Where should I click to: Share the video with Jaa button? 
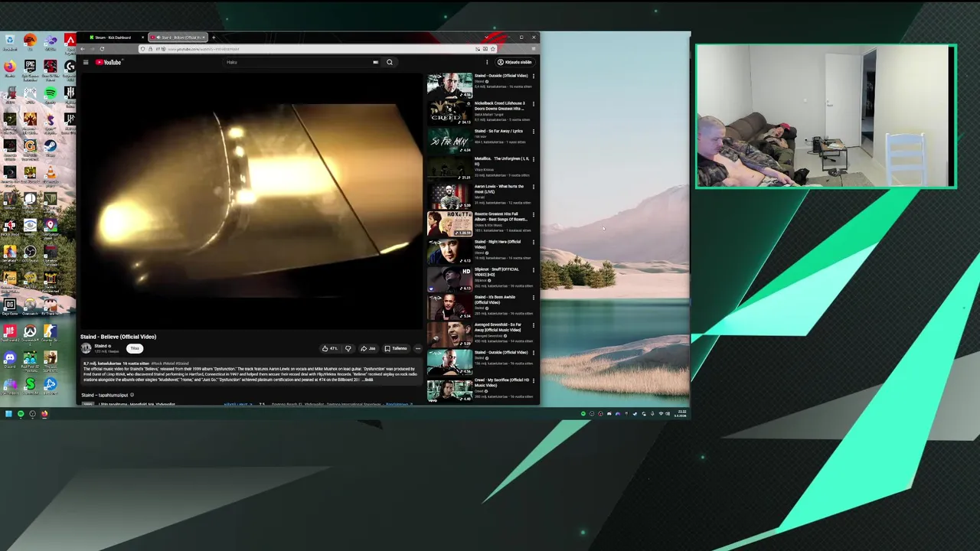(x=368, y=348)
